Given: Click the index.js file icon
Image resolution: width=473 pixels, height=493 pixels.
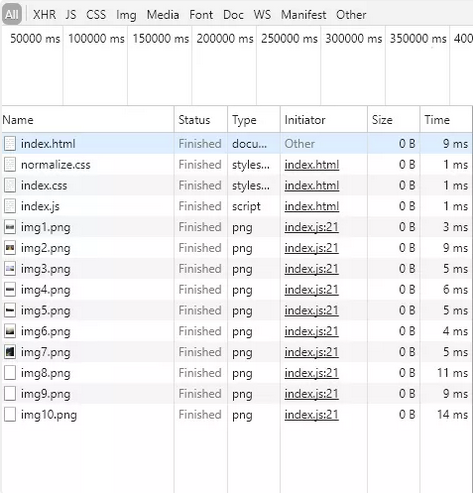Looking at the screenshot, I should pyautogui.click(x=10, y=206).
